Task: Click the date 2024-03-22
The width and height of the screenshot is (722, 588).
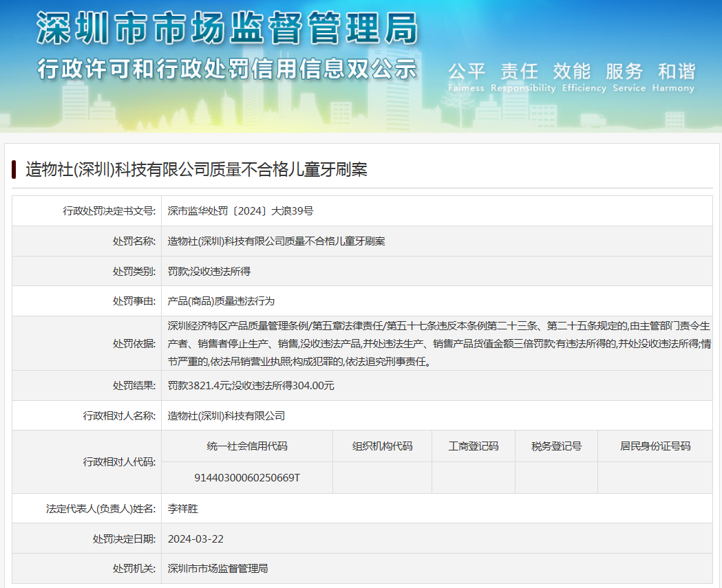Action: [195, 538]
